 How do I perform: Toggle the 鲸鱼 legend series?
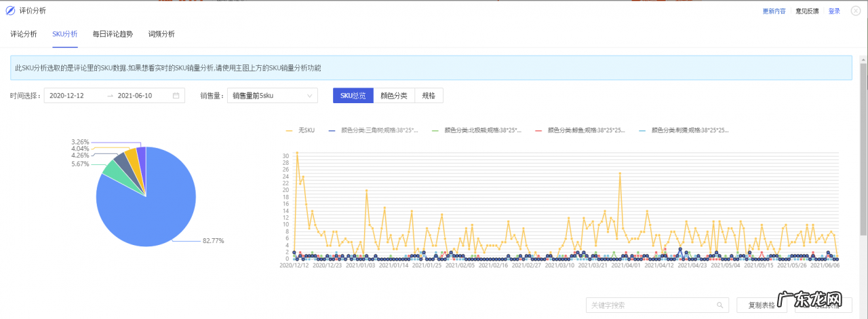click(580, 130)
